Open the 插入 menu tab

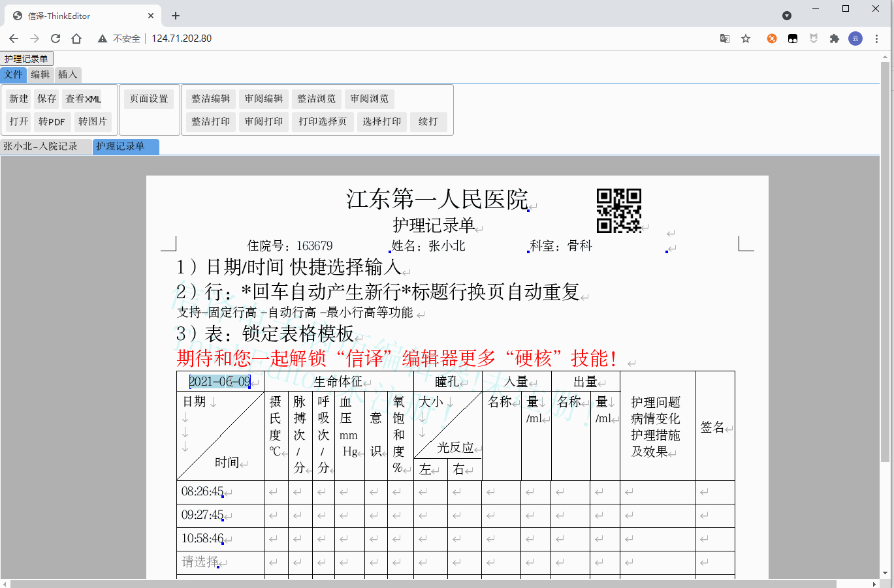point(67,74)
